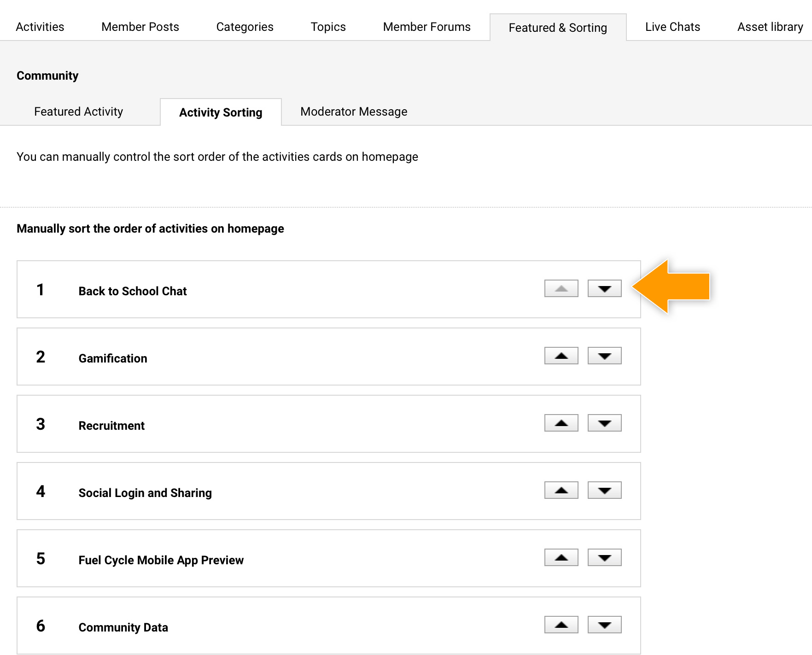812x655 pixels.
Task: Move Gamification down one position
Action: pyautogui.click(x=604, y=356)
